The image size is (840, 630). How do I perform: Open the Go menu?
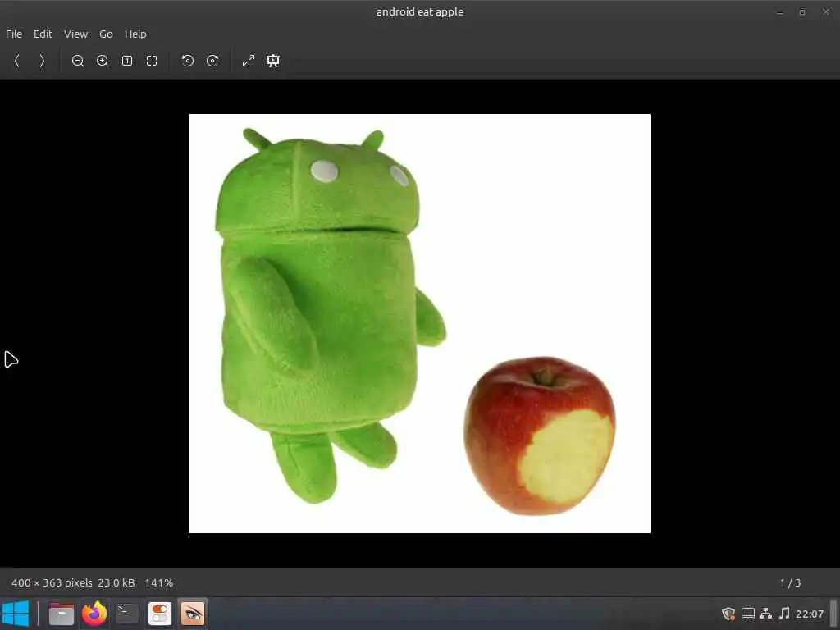[106, 34]
